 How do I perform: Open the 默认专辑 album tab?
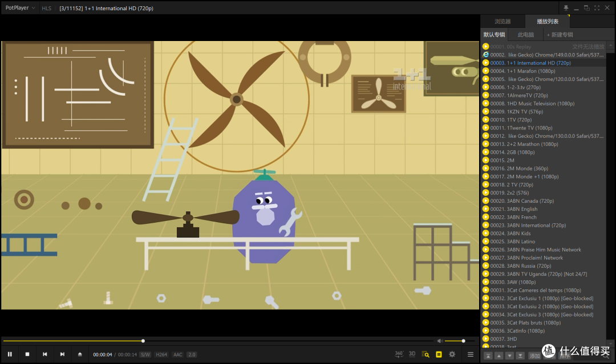coord(494,35)
